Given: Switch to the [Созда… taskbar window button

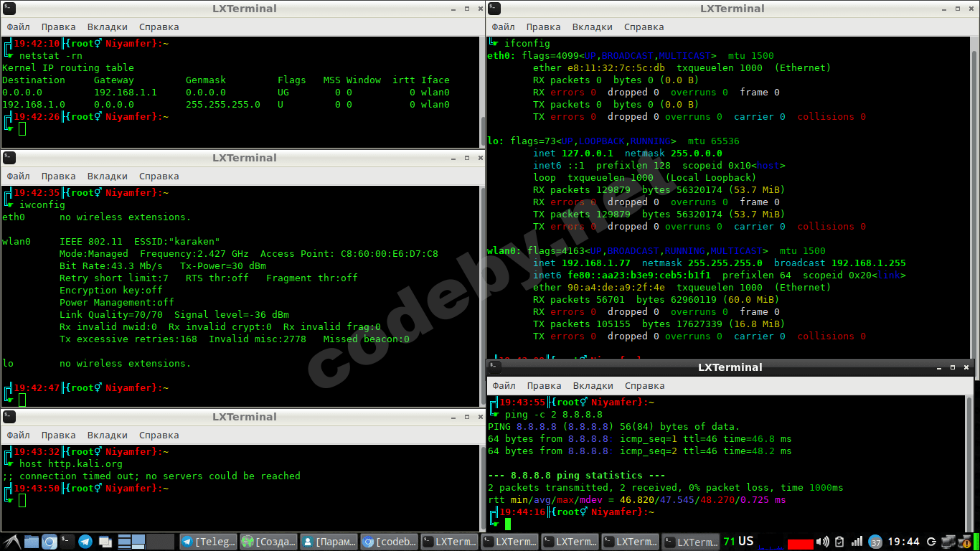Looking at the screenshot, I should click(268, 542).
